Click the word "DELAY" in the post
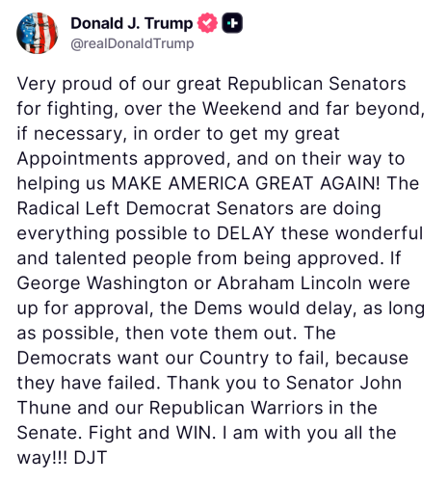This screenshot has height=482, width=448. coord(246,233)
